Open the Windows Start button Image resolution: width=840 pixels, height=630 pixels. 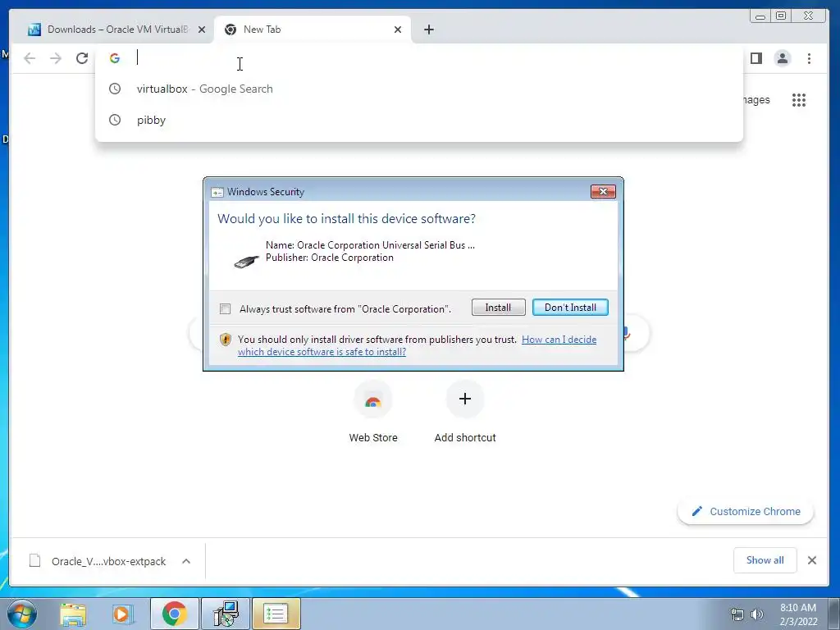[x=21, y=614]
